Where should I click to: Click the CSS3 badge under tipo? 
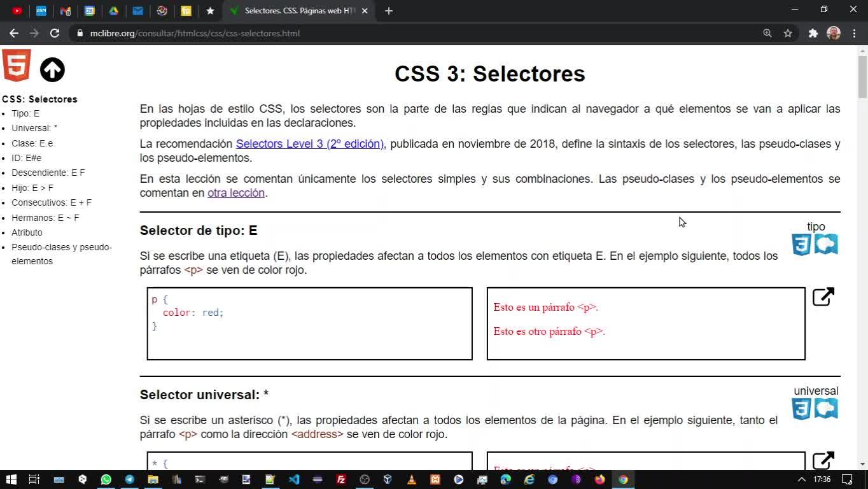pos(801,244)
